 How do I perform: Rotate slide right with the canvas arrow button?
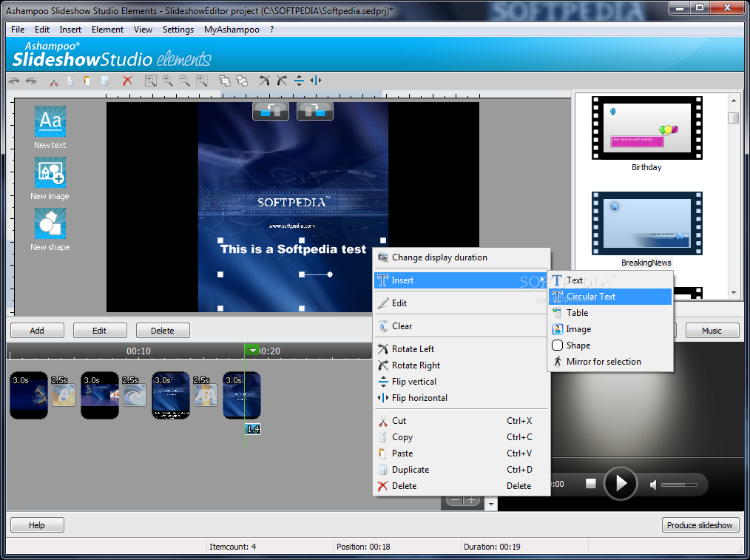tap(315, 111)
